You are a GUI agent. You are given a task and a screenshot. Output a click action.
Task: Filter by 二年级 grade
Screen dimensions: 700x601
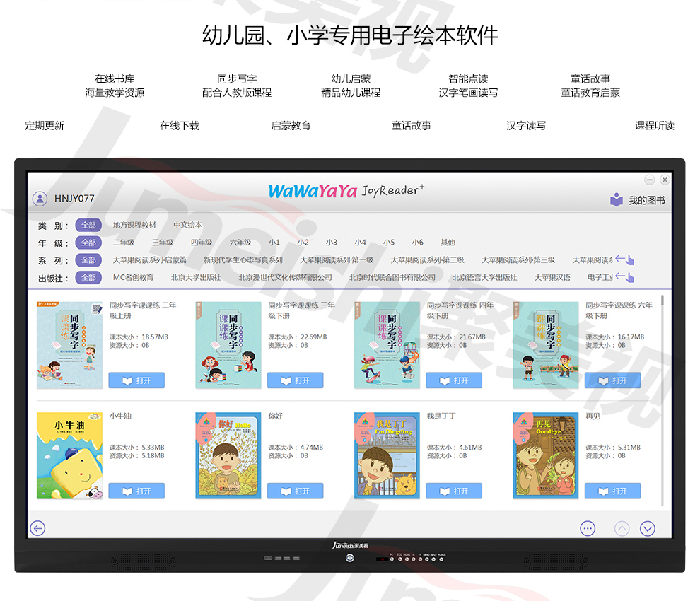click(x=124, y=243)
